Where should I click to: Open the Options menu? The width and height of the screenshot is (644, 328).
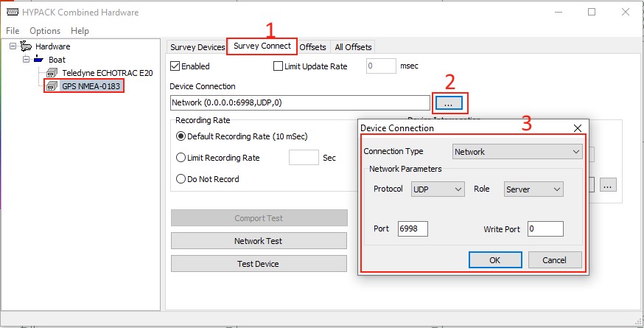point(45,31)
